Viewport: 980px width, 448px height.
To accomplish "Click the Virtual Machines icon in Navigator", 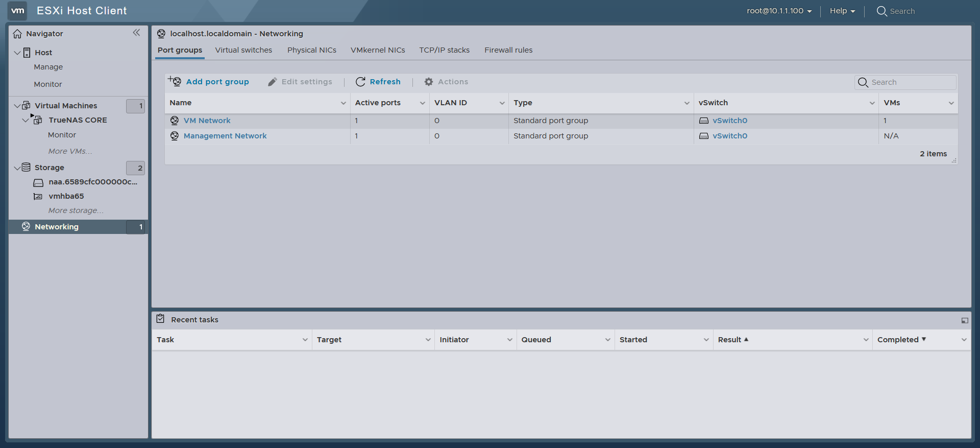I will pos(26,105).
